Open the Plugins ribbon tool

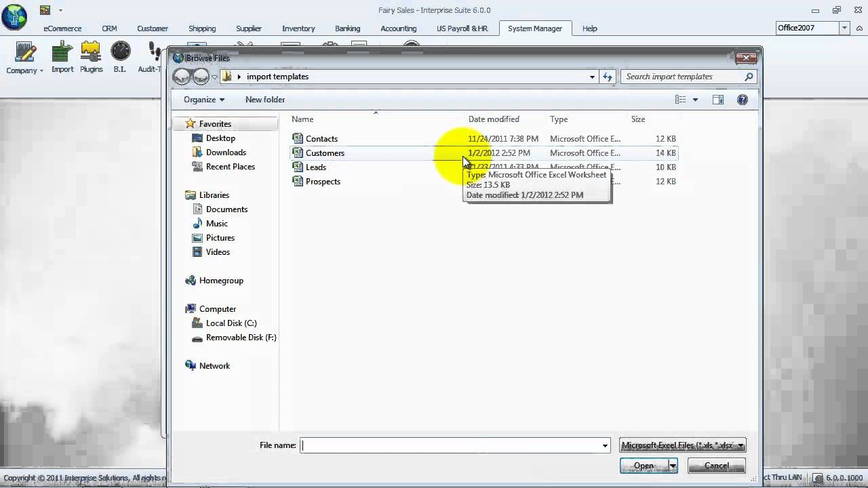[x=91, y=58]
